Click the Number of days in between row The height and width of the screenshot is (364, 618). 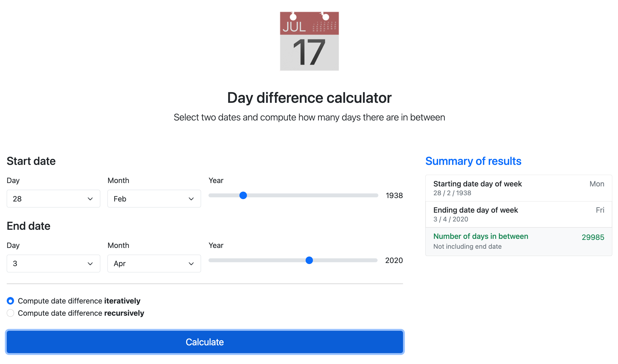click(518, 241)
